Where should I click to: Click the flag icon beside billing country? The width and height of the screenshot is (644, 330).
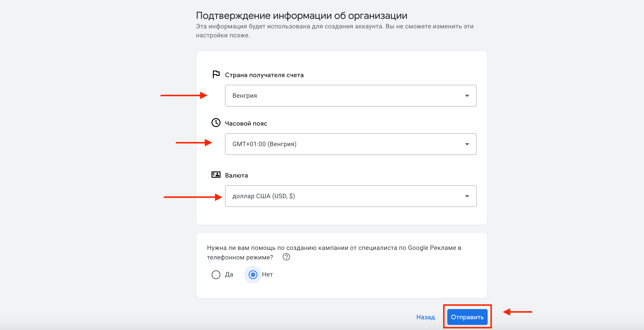[216, 74]
